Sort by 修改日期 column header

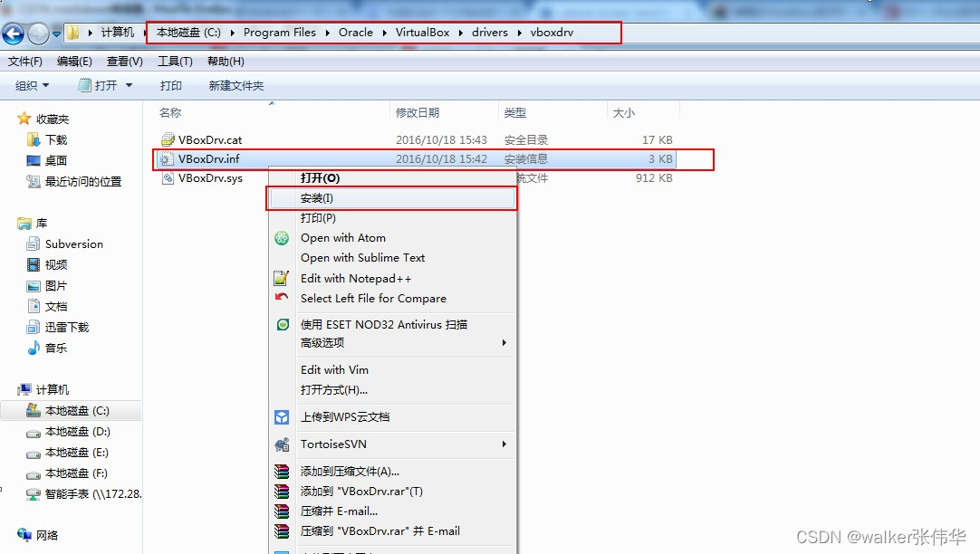[x=418, y=112]
